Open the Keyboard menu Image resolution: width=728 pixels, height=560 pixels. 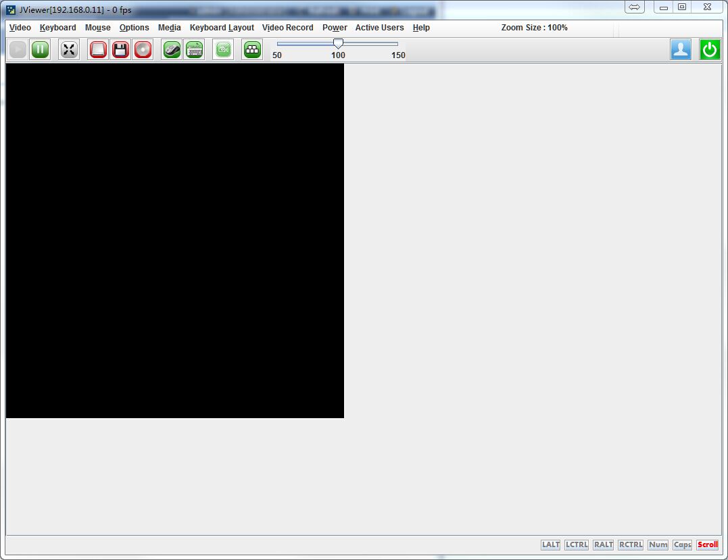coord(57,28)
